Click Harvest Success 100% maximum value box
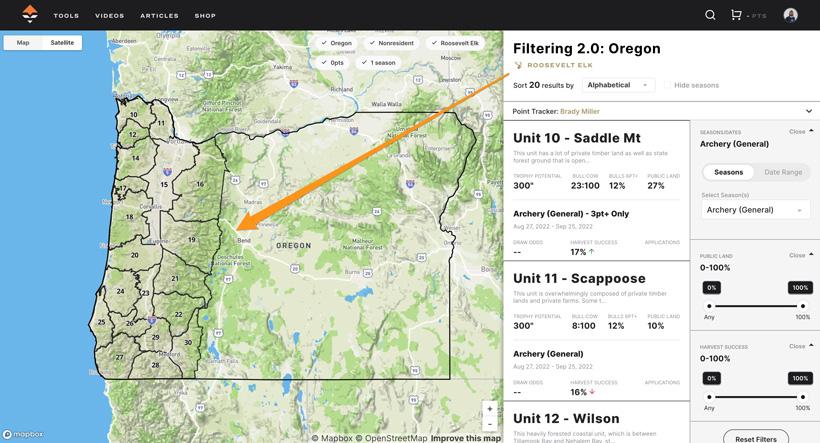This screenshot has width=820, height=443. (x=800, y=378)
